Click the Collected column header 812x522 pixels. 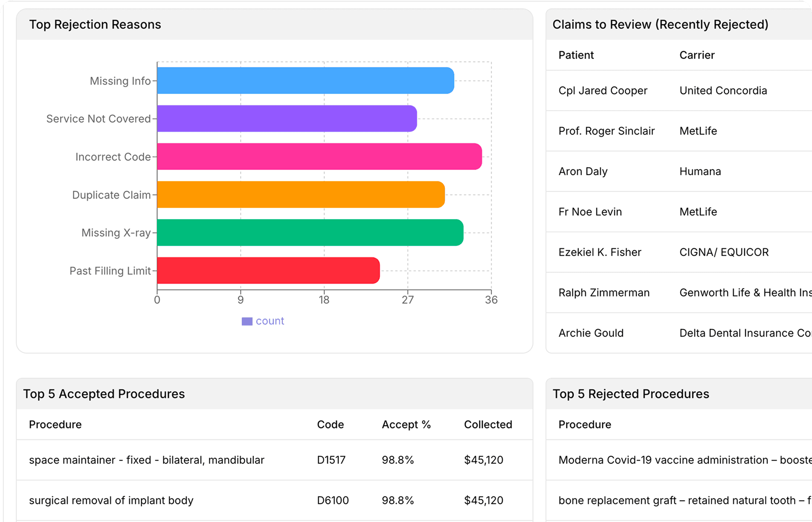488,425
